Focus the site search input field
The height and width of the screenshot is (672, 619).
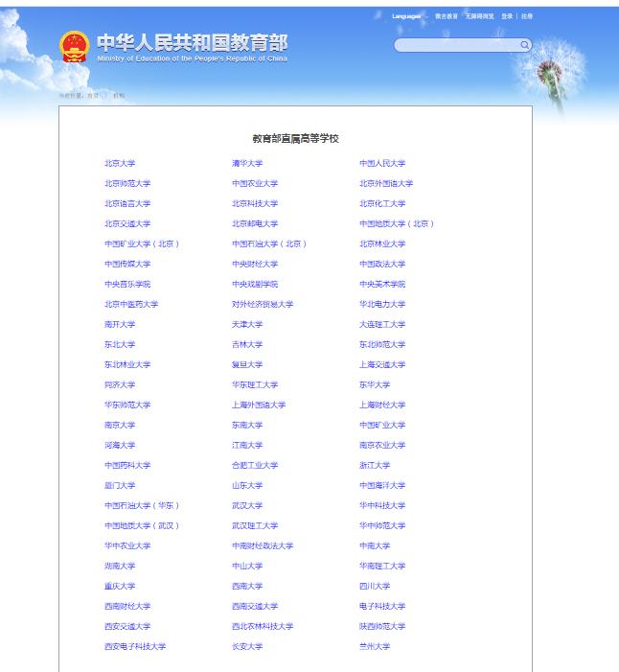[x=457, y=45]
